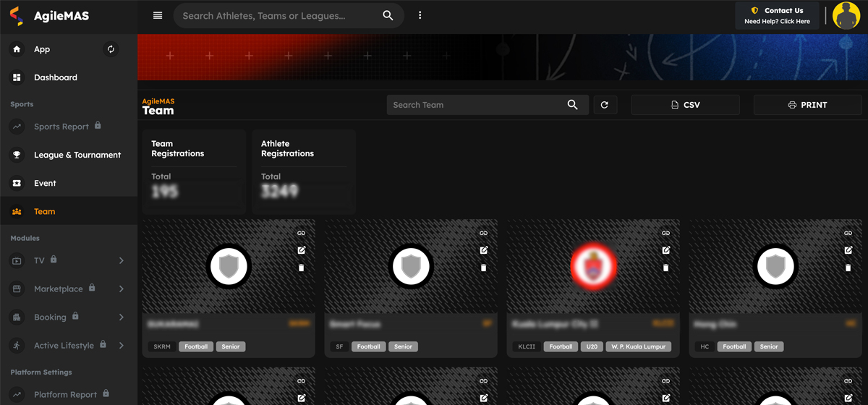Delete the Kuala Lumpur City II team
This screenshot has height=405, width=868.
[x=666, y=268]
